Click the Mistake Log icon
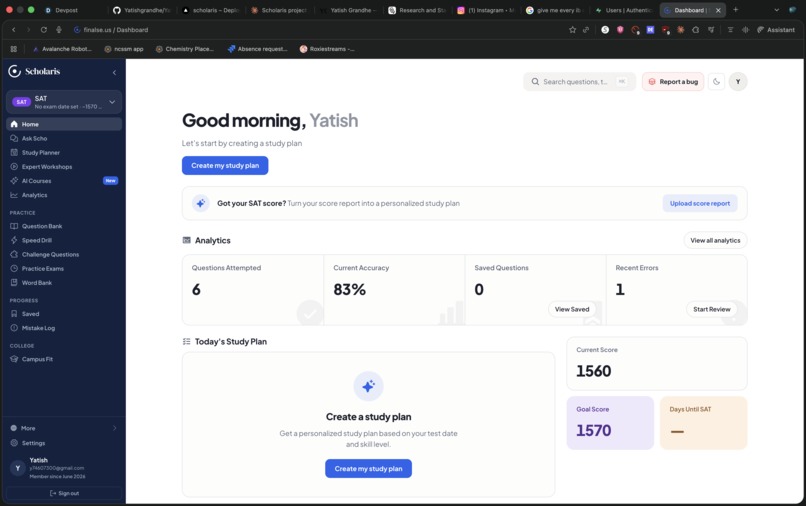 (x=14, y=328)
